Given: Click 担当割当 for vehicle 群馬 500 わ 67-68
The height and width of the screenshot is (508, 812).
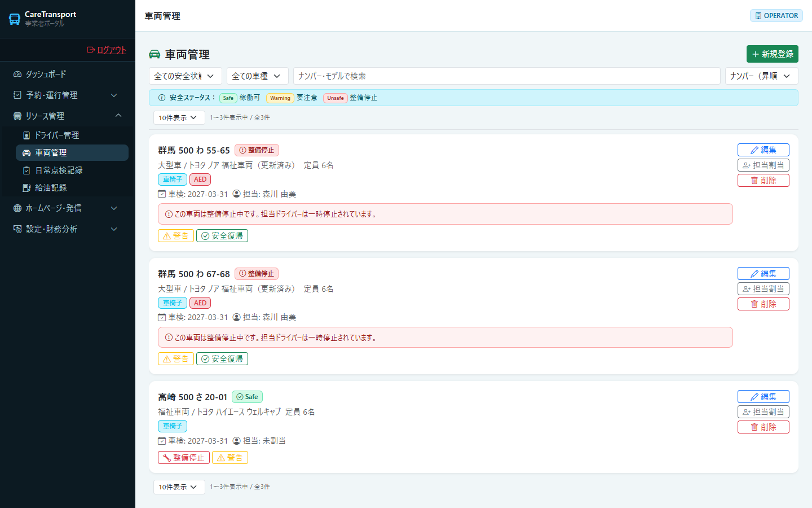Looking at the screenshot, I should tap(763, 288).
